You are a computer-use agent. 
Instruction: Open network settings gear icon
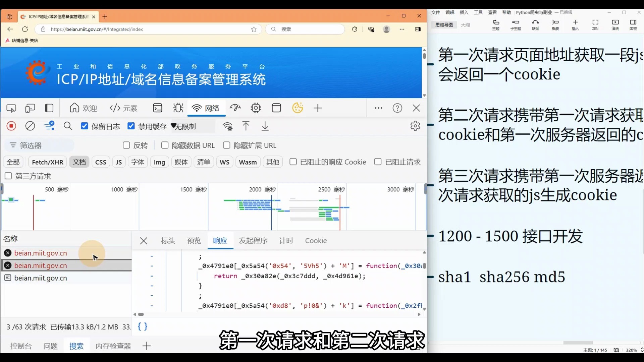coord(415,126)
